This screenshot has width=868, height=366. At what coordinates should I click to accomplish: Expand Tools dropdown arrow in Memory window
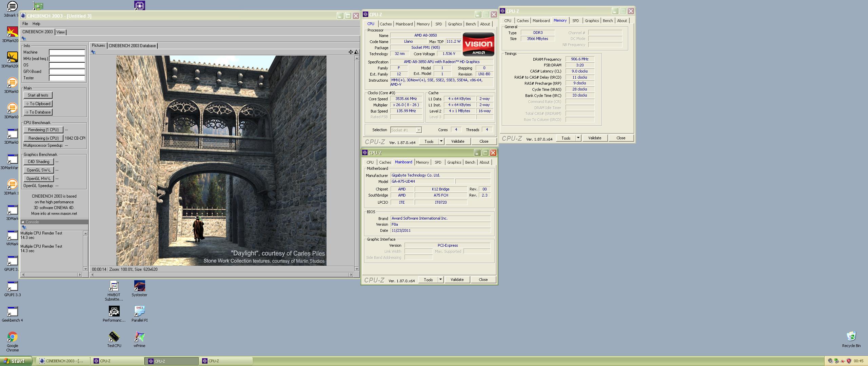578,138
